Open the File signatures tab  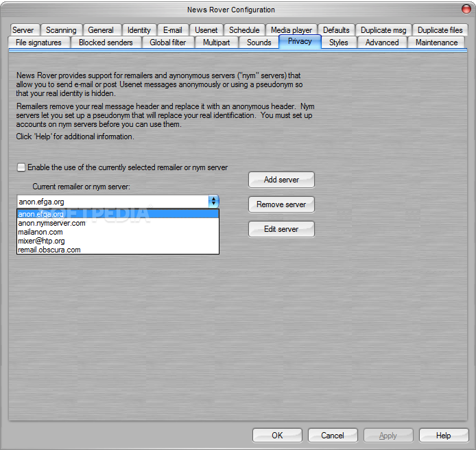(39, 43)
